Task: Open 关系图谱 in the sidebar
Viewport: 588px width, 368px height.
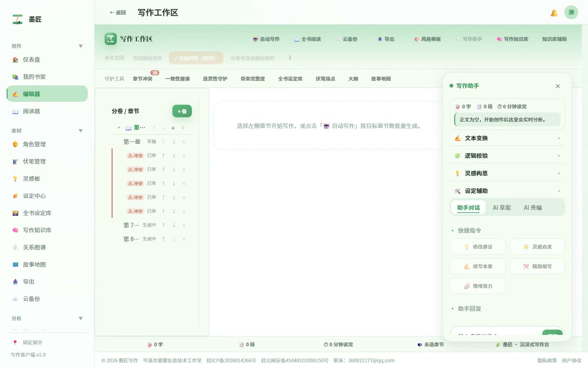Action: point(47,247)
